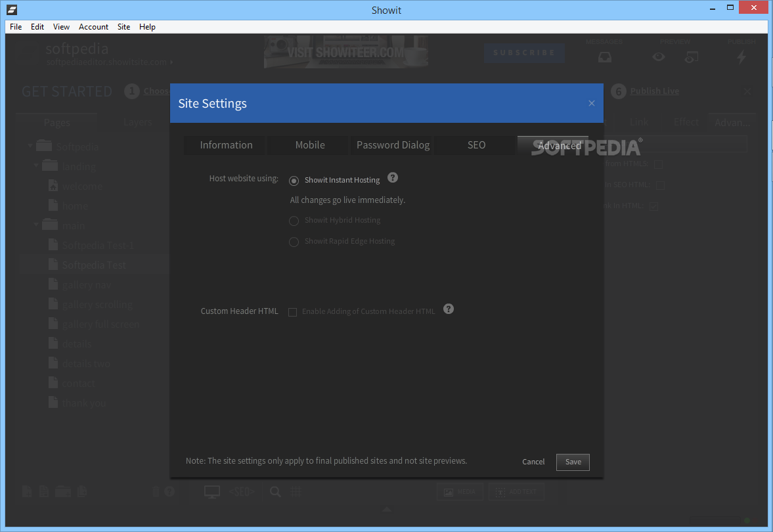773x532 pixels.
Task: Click the magnifier zoom icon
Action: click(x=275, y=491)
